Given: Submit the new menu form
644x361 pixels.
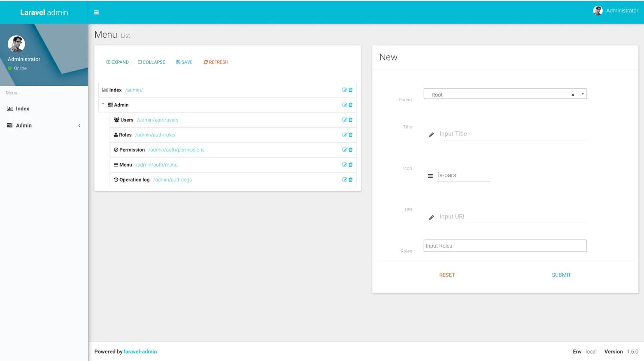Looking at the screenshot, I should click(561, 275).
